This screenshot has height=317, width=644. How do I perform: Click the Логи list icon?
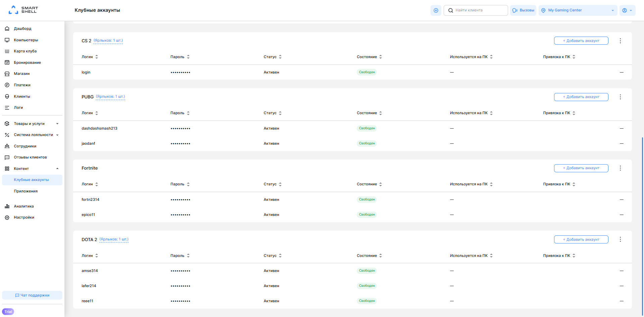(x=7, y=107)
